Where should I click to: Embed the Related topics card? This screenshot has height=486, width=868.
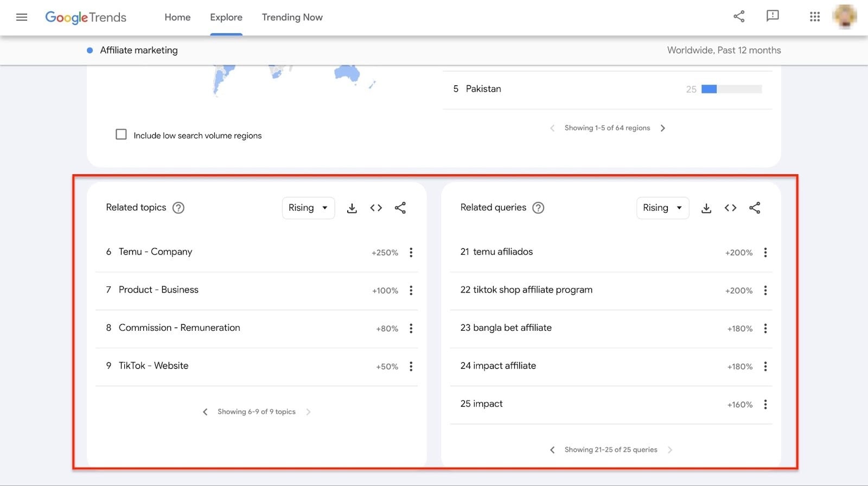(x=376, y=208)
